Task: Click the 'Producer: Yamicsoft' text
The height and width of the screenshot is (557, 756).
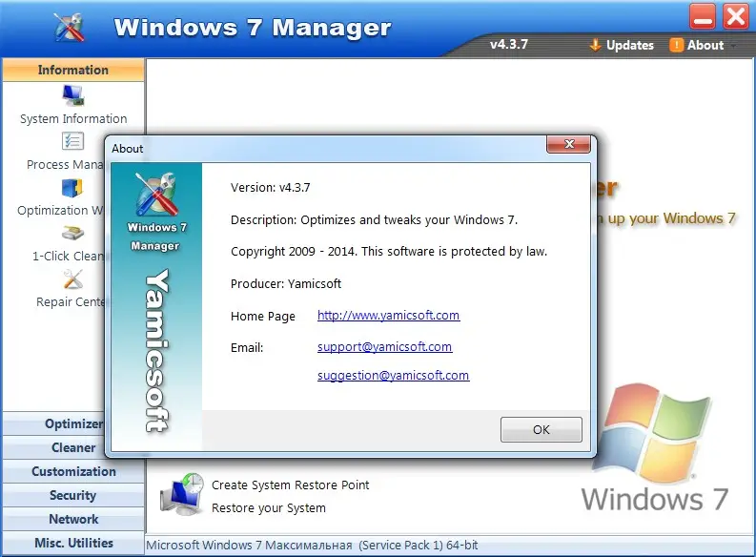Action: pyautogui.click(x=286, y=283)
